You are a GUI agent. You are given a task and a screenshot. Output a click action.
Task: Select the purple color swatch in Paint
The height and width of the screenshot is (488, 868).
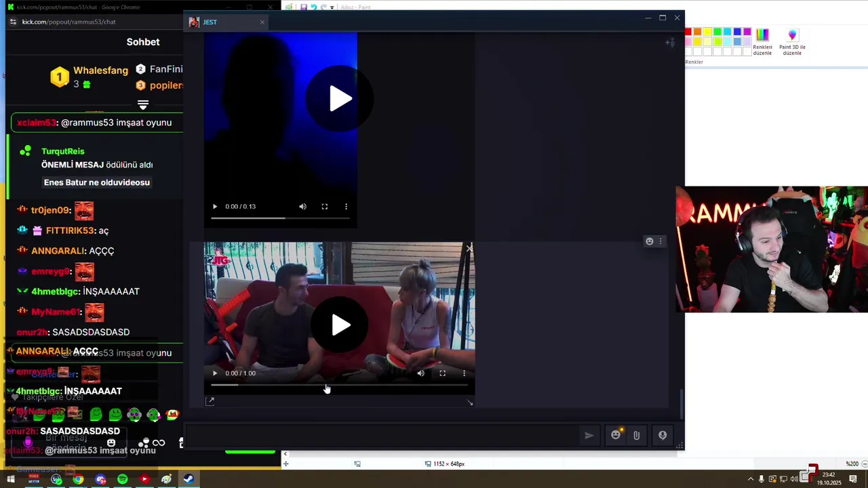747,32
